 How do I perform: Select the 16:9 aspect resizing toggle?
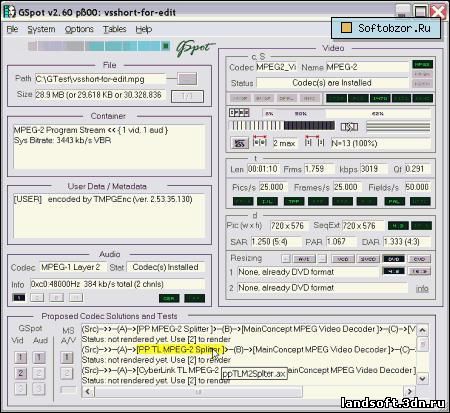click(x=419, y=271)
